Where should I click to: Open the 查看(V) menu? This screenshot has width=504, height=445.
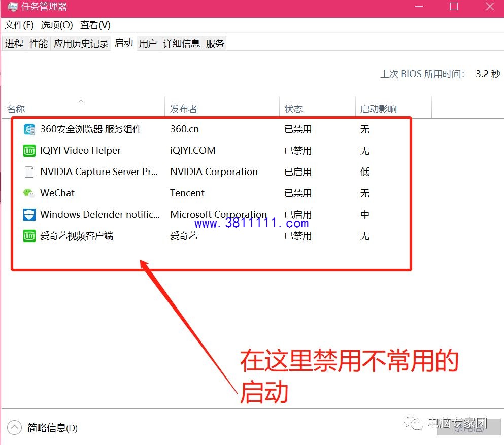tap(95, 25)
